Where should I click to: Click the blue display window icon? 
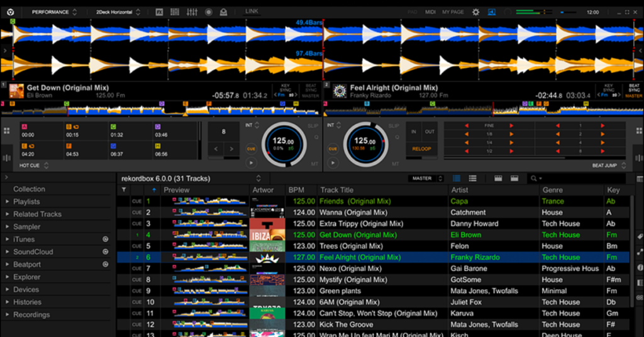tap(492, 12)
